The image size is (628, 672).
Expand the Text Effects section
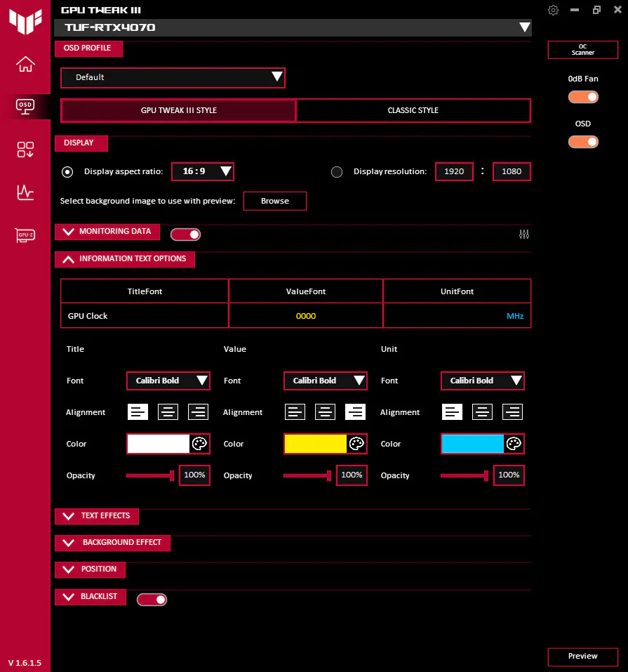point(97,516)
